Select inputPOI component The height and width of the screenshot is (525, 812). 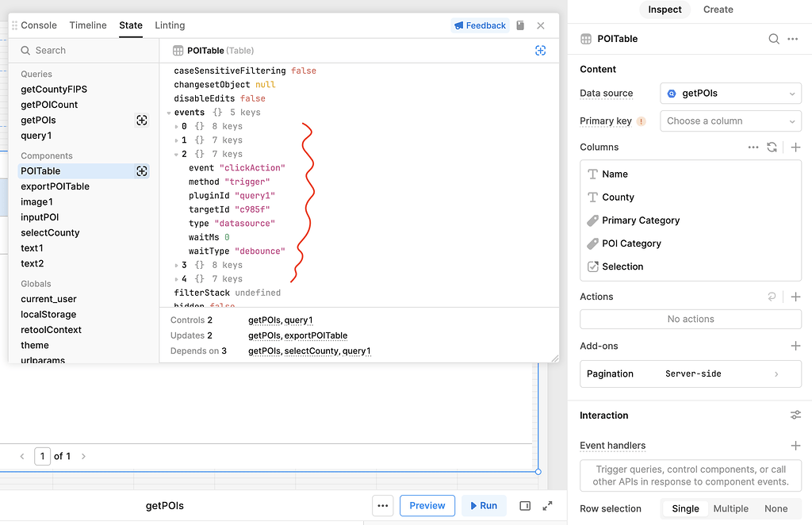pyautogui.click(x=40, y=217)
